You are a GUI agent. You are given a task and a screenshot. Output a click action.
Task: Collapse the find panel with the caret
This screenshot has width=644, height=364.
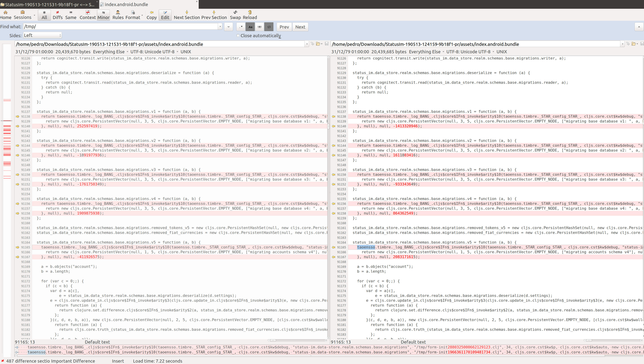639,27
